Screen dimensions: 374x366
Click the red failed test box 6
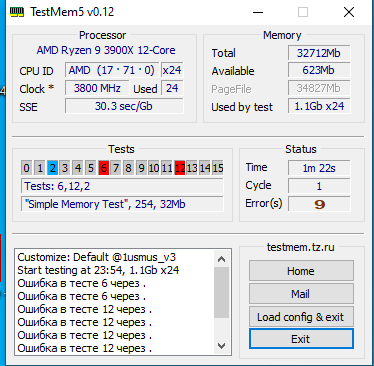pos(103,168)
